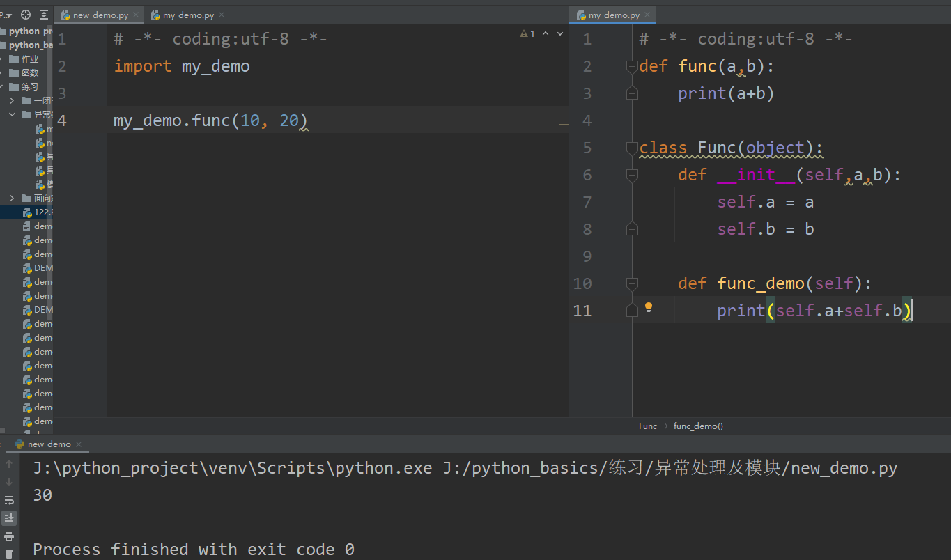Toggle Soft-Wrap in the run console
This screenshot has width=951, height=560.
point(9,499)
